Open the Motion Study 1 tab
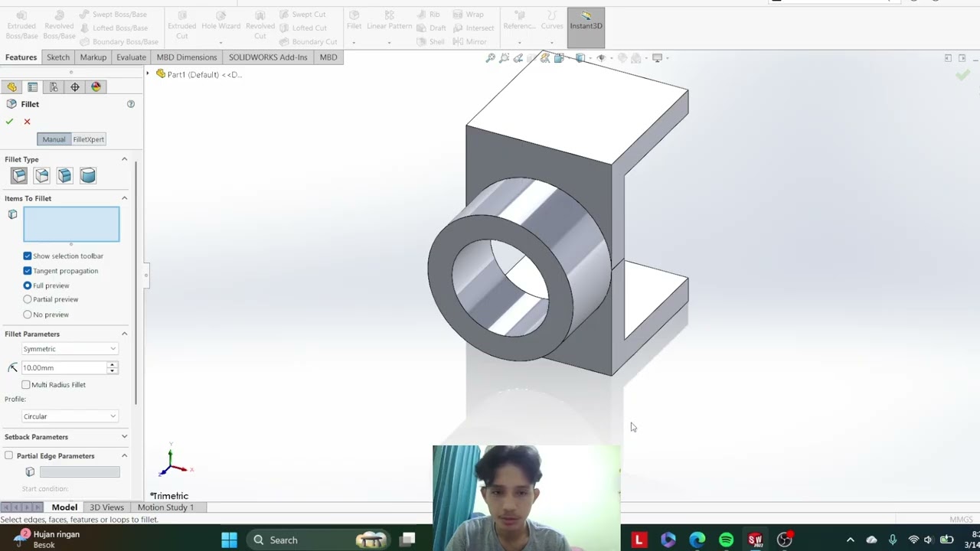 point(165,507)
